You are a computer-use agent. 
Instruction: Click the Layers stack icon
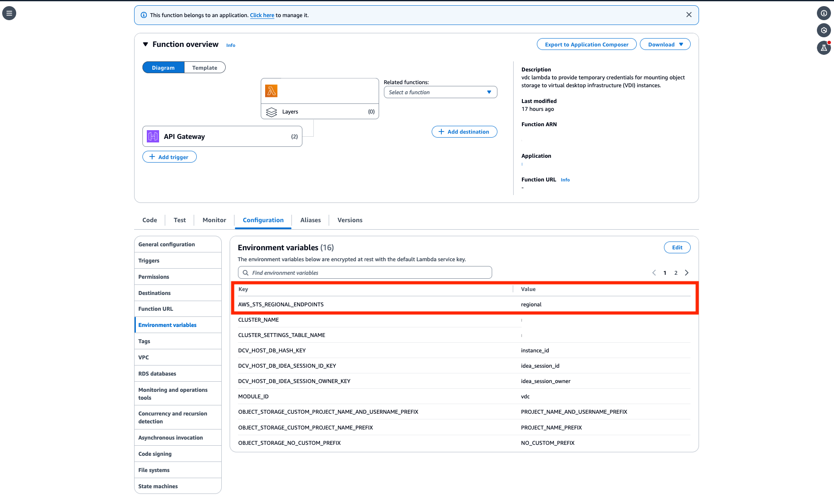click(x=271, y=112)
